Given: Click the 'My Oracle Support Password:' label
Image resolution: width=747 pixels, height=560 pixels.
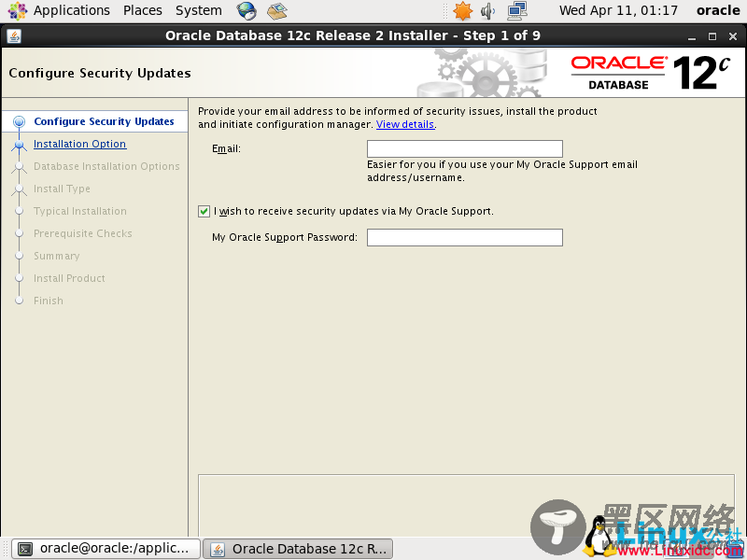Looking at the screenshot, I should tap(285, 237).
